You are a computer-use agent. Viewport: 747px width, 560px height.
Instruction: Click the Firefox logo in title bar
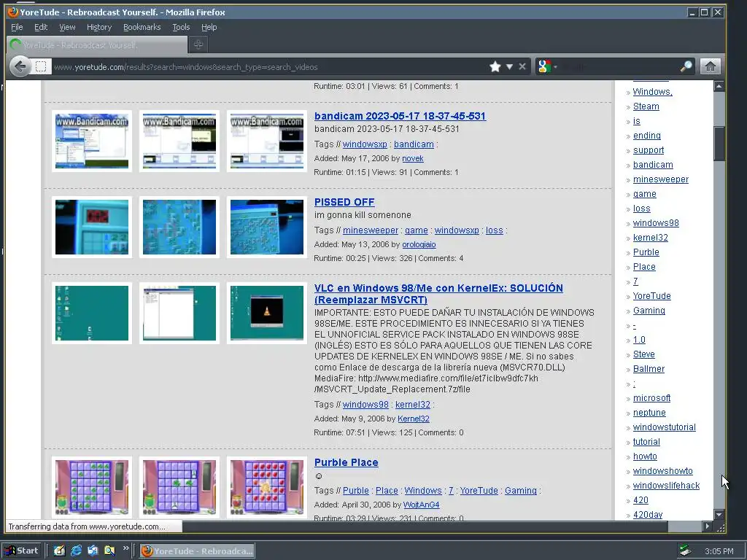[x=13, y=12]
